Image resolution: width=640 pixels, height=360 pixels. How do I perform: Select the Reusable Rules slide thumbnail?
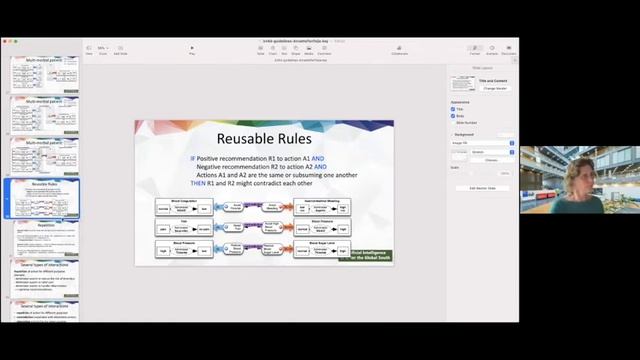[x=44, y=198]
